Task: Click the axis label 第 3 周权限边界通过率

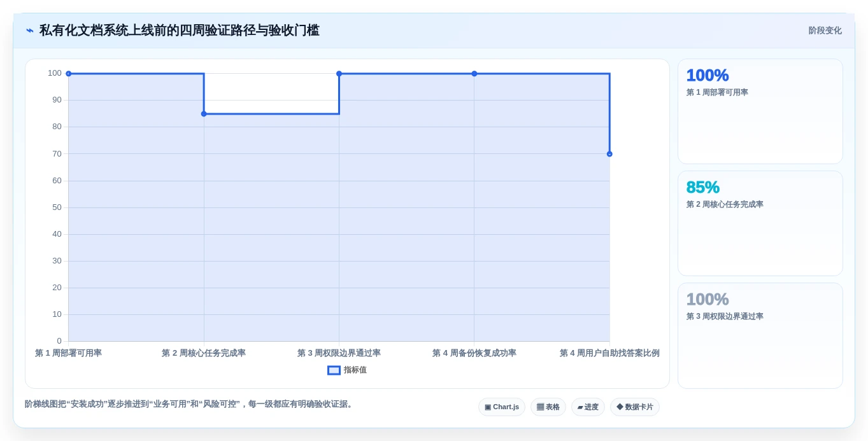Action: 339,353
